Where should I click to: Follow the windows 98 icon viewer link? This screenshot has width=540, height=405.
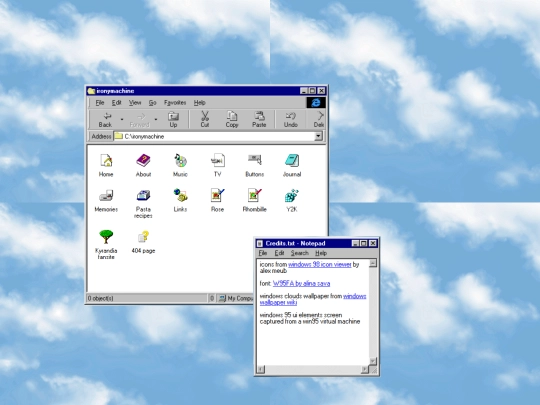pos(320,264)
